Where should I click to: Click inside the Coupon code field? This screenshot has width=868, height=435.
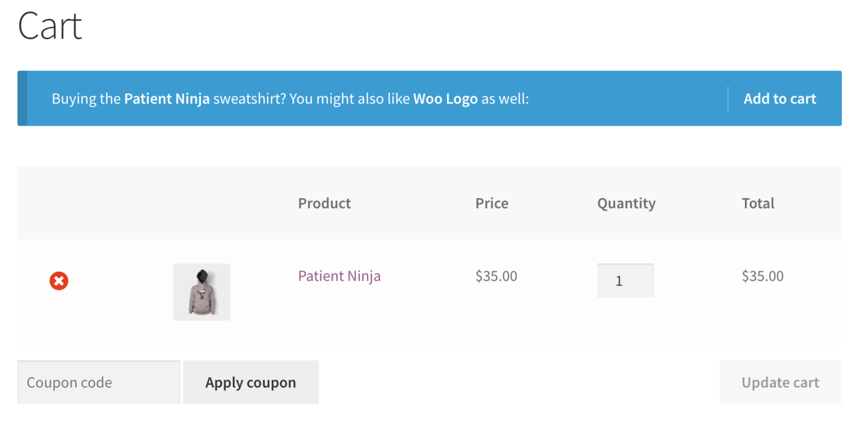97,382
